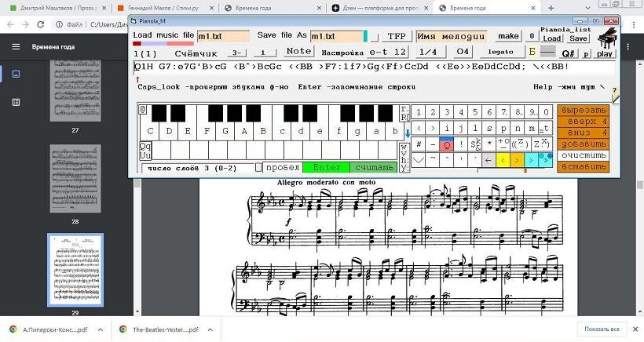
Task: Click the teal bar after Save file field
Action: coord(365,36)
